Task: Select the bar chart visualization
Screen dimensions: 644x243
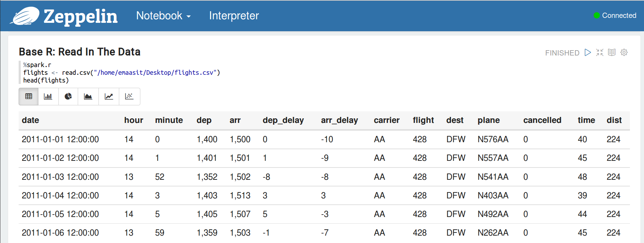Action: point(48,97)
